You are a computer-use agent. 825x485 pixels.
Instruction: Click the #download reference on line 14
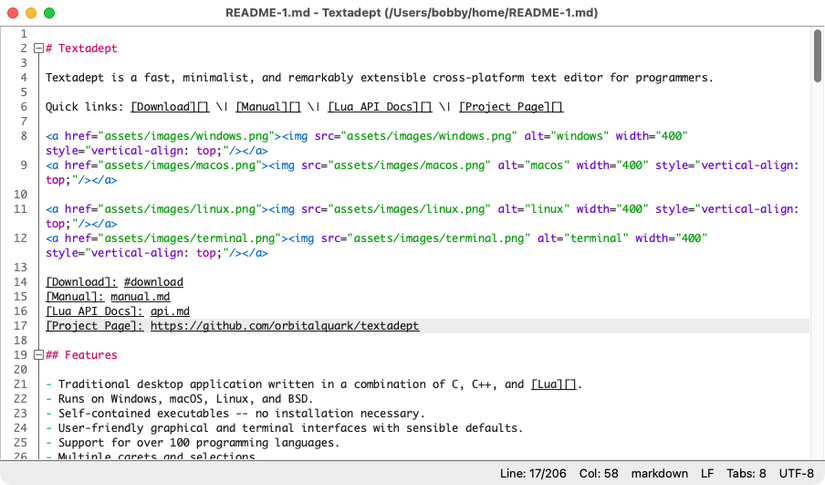coord(154,282)
